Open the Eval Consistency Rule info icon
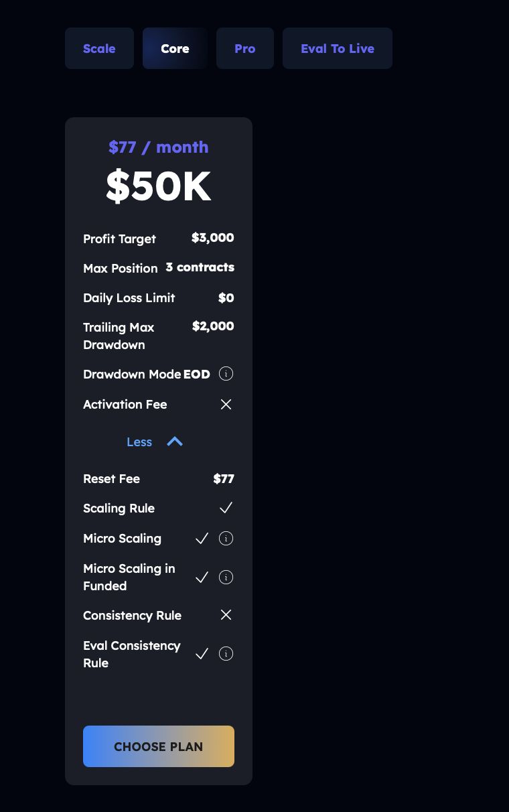The width and height of the screenshot is (509, 812). click(226, 654)
